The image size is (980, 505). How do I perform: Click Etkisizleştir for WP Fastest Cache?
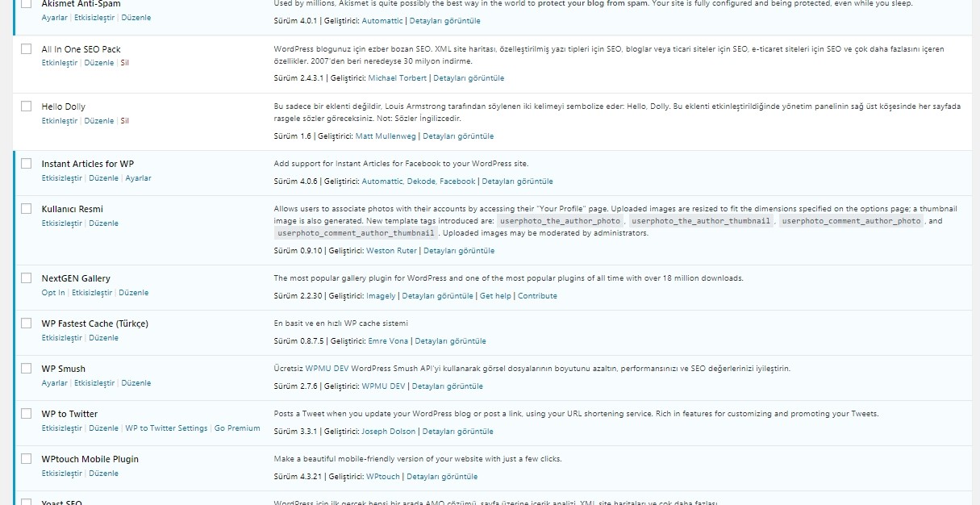[62, 338]
